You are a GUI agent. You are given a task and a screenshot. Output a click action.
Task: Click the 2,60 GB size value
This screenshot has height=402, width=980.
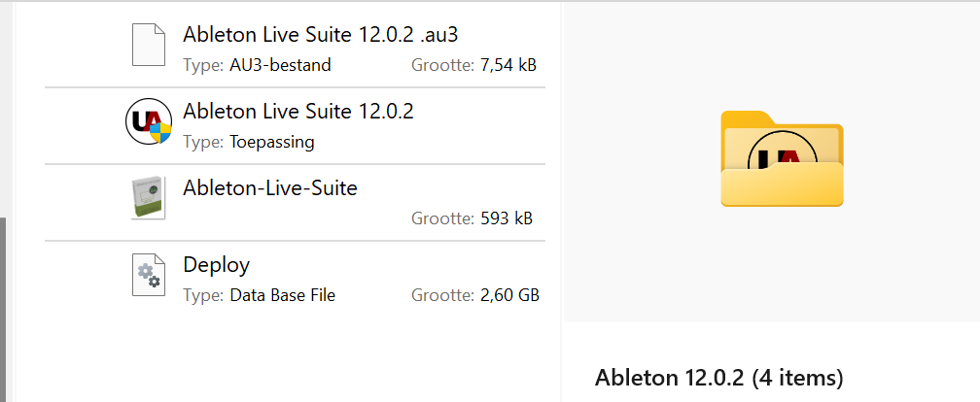pyautogui.click(x=509, y=295)
